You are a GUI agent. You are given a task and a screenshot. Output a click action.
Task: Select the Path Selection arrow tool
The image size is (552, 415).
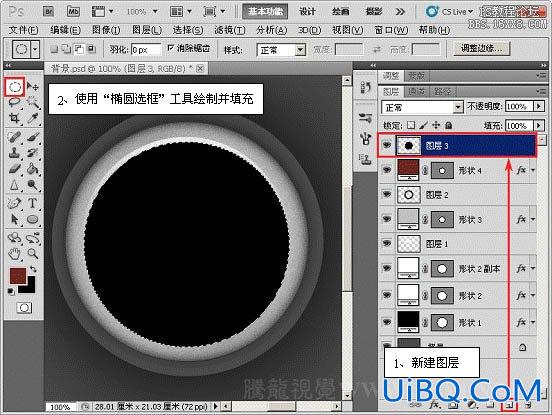click(x=14, y=220)
